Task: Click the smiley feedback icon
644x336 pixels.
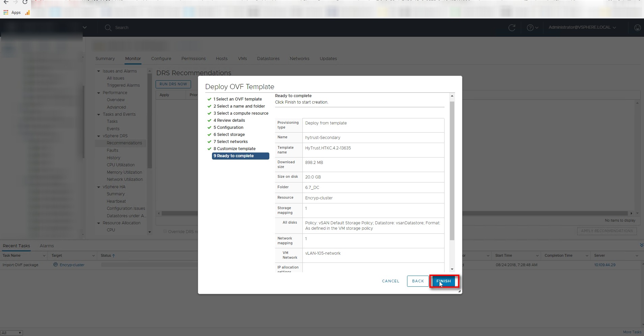Action: [637, 28]
